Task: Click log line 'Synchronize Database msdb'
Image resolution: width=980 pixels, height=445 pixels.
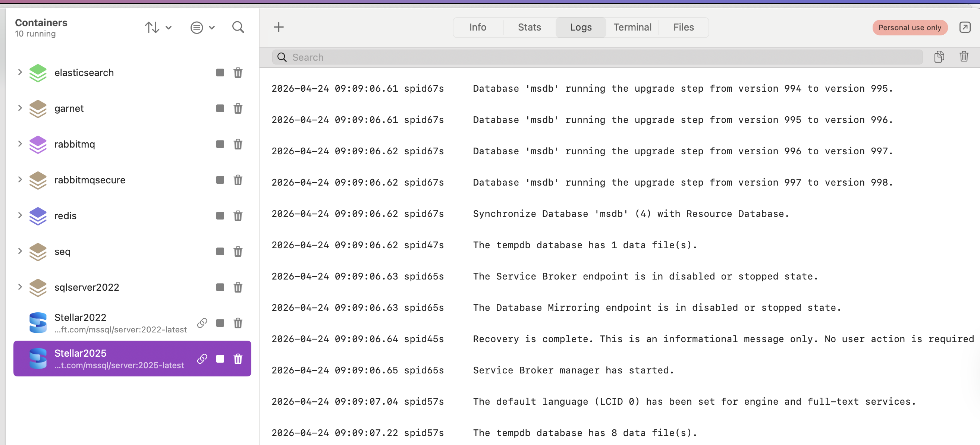Action: coord(530,214)
